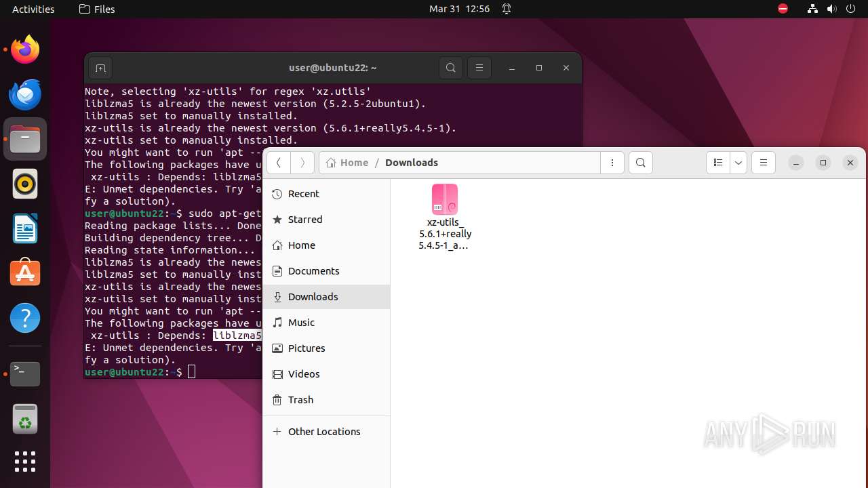This screenshot has height=488, width=868.
Task: Launch Rhythmbox from the dock
Action: pos(25,184)
